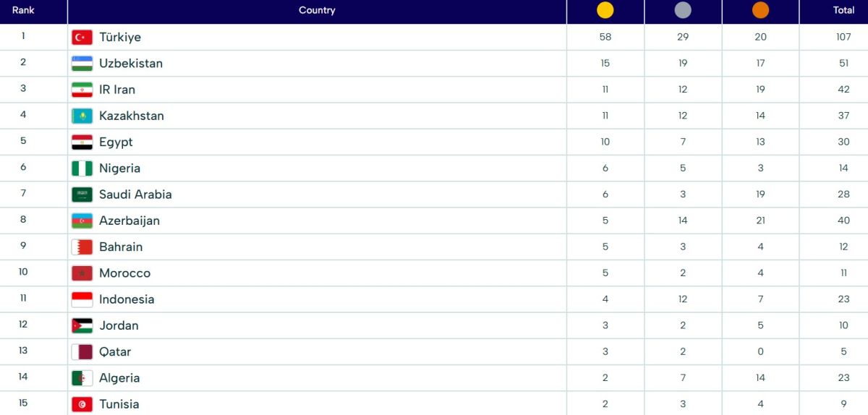Viewport: 868px width, 415px height.
Task: Click the Rank column header
Action: coord(23,10)
